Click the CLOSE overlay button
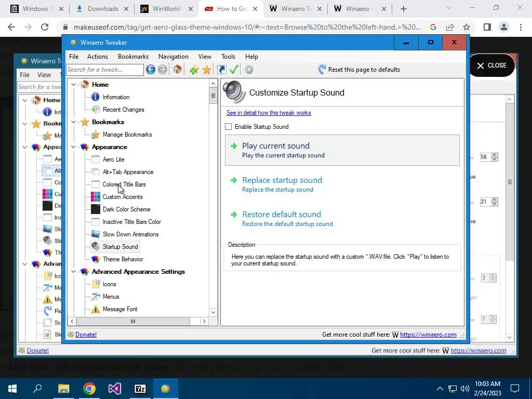 pyautogui.click(x=491, y=65)
